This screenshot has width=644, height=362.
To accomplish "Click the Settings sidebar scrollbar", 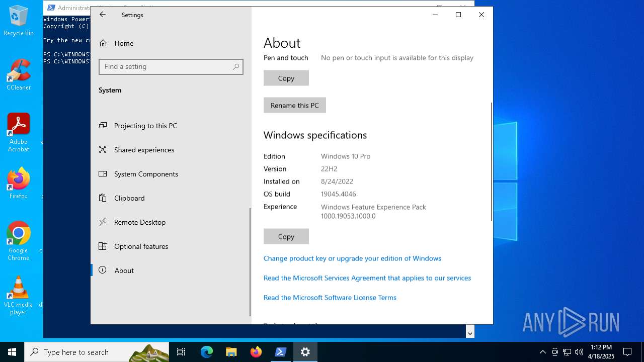I will pyautogui.click(x=250, y=261).
